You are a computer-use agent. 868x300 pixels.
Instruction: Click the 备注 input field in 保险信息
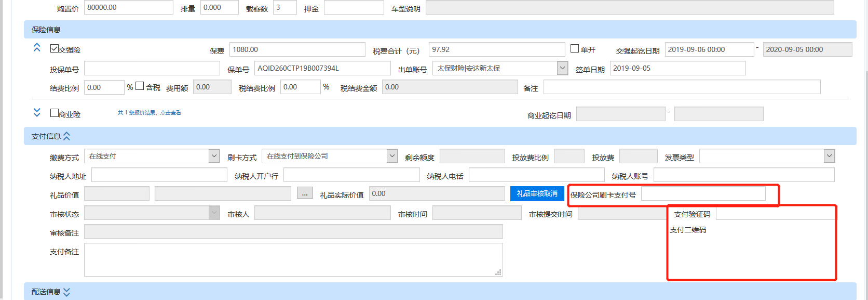682,87
